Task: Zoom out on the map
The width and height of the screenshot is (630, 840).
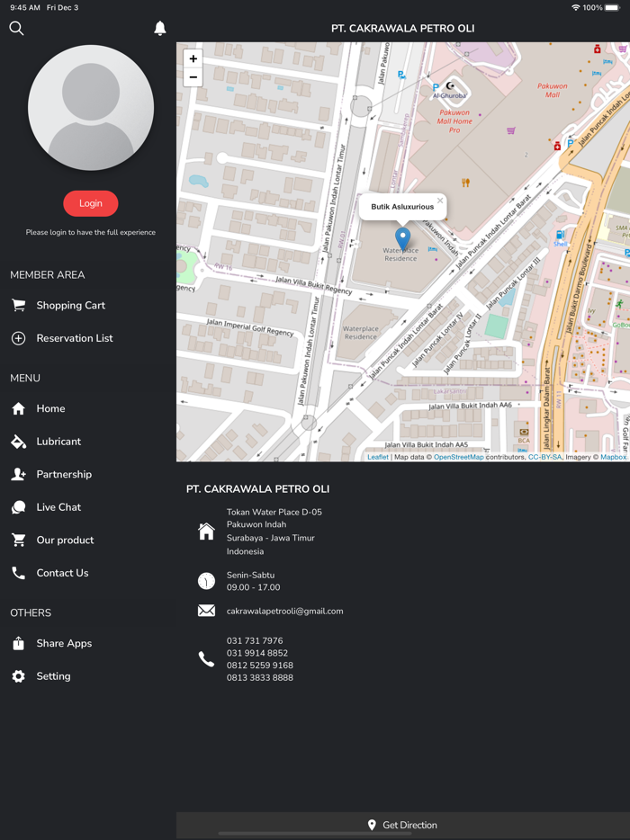Action: [193, 77]
